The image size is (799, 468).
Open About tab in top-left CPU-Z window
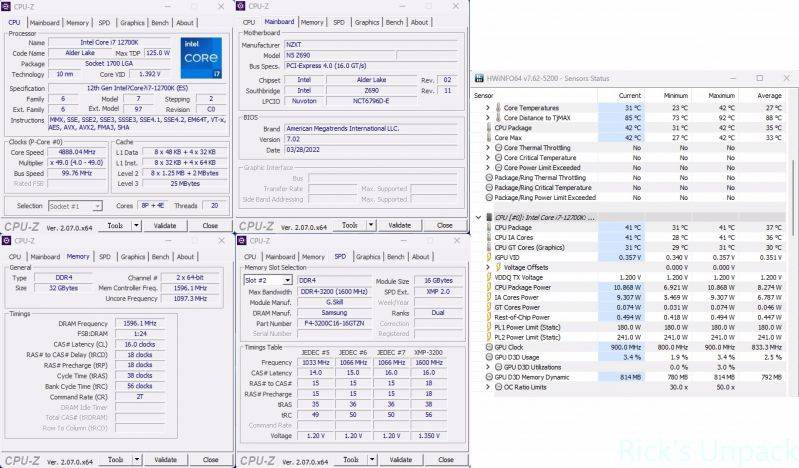(x=185, y=23)
